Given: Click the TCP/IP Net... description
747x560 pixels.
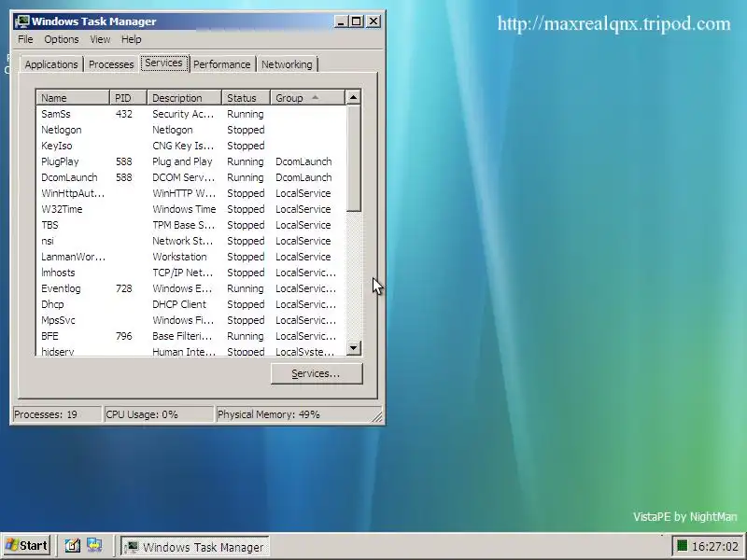Looking at the screenshot, I should tap(182, 273).
